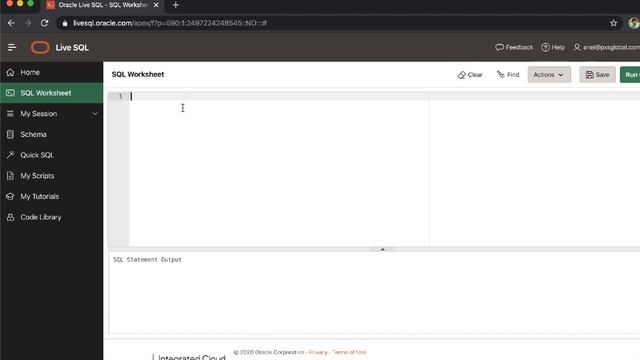The width and height of the screenshot is (640, 360).
Task: Click the My Scripts document icon
Action: [10, 176]
